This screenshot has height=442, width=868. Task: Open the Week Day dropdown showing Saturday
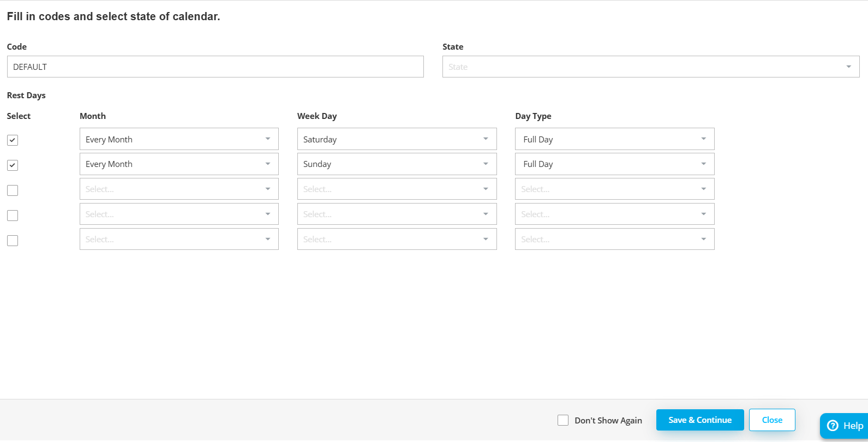(397, 139)
